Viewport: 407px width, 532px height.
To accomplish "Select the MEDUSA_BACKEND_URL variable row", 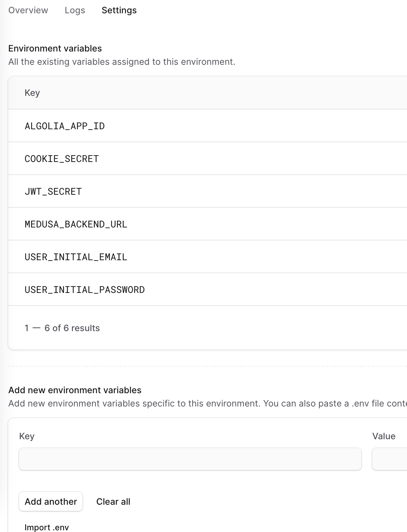I will [x=76, y=224].
